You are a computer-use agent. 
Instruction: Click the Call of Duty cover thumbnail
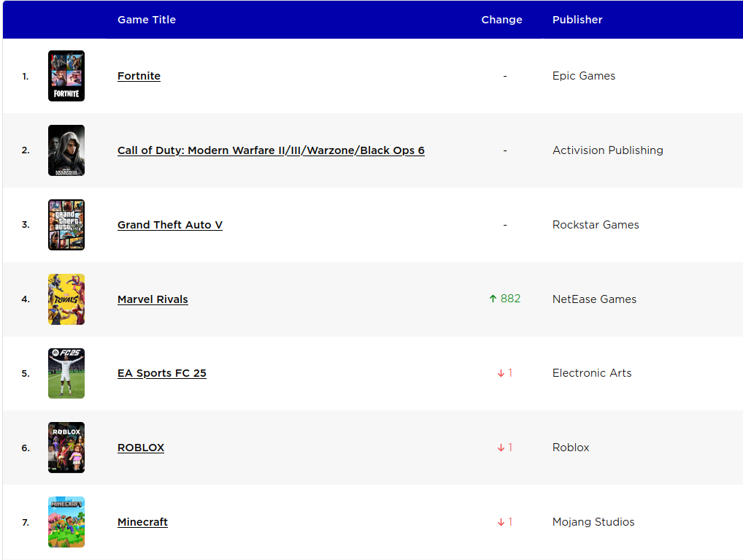[x=66, y=150]
